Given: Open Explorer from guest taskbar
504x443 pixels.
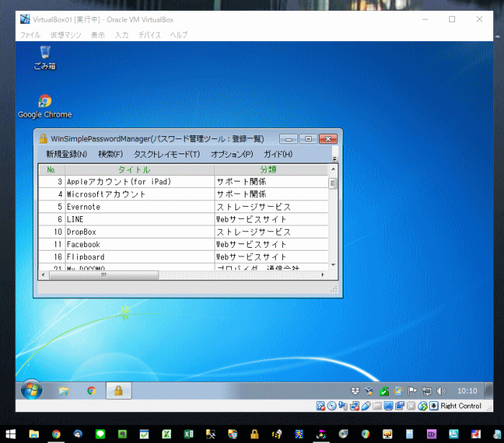Looking at the screenshot, I should click(63, 390).
